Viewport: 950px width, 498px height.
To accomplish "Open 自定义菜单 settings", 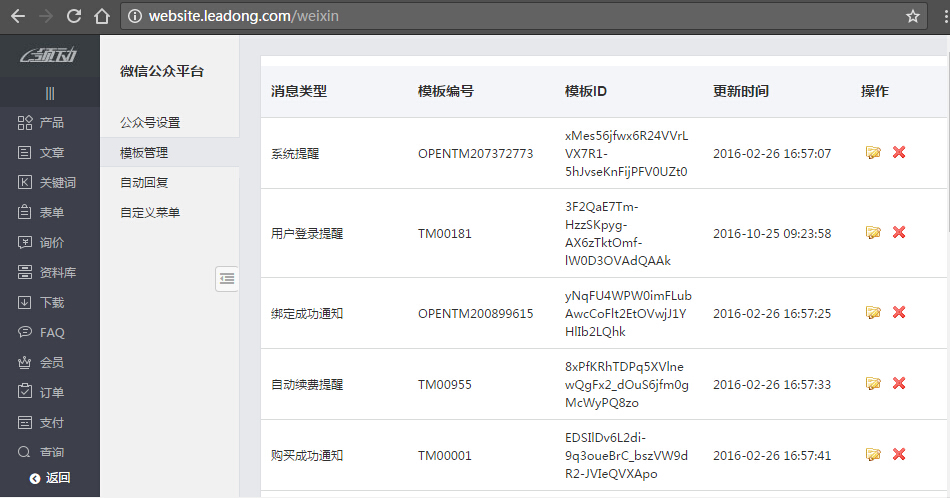I will coord(150,213).
